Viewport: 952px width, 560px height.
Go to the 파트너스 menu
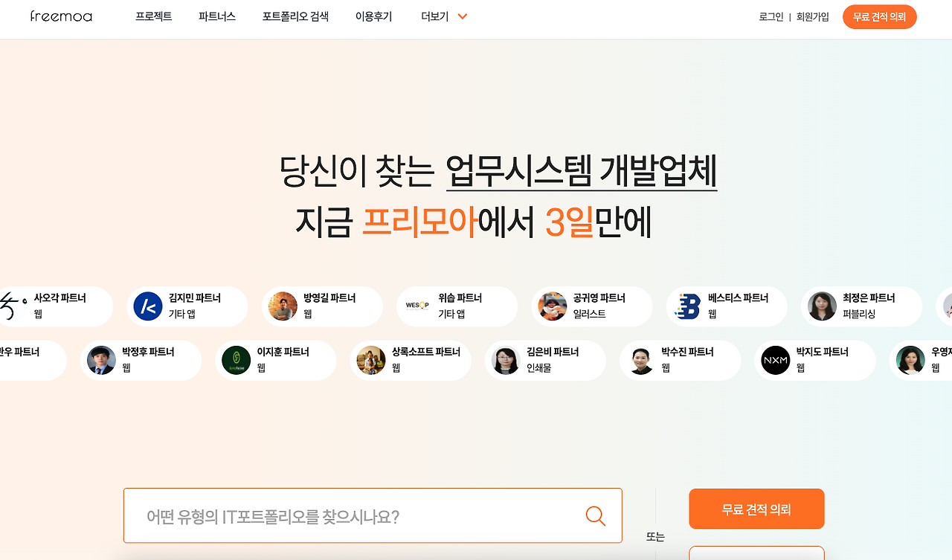tap(217, 16)
